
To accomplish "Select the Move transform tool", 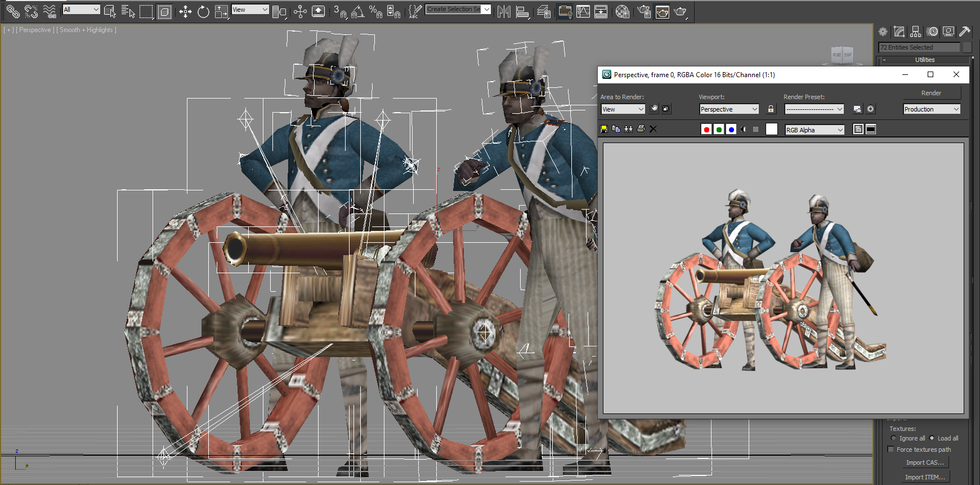I will (185, 11).
